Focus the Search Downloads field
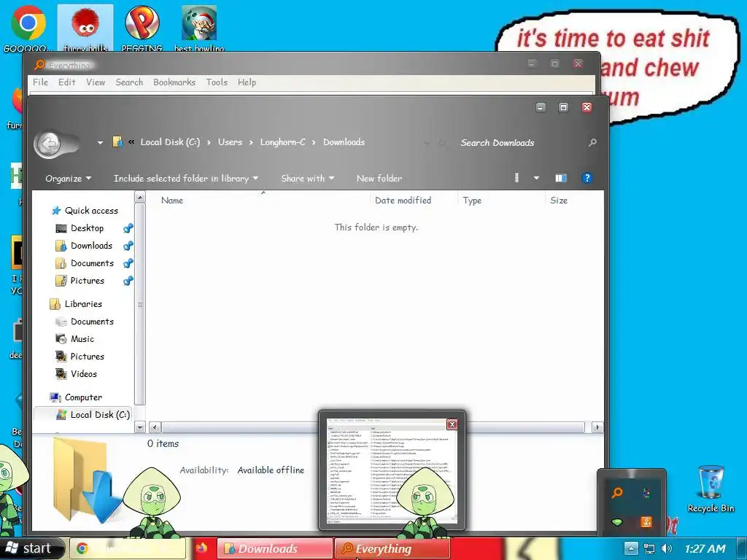Screen dimensions: 747x560 (521, 142)
